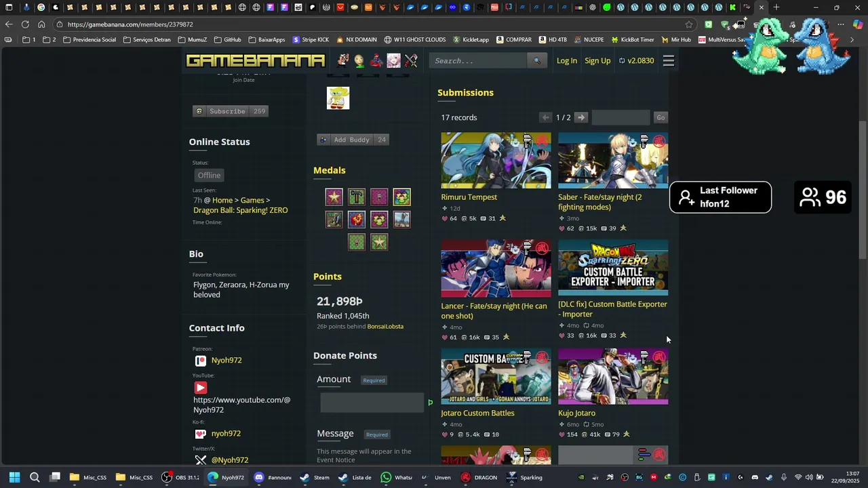Click the Home link in Last Seen
This screenshot has width=868, height=488.
click(222, 201)
